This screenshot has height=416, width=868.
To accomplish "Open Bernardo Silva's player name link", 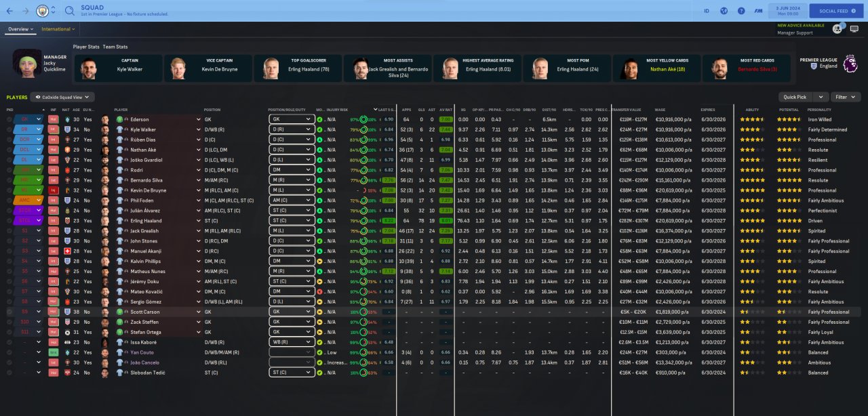I will coord(146,180).
